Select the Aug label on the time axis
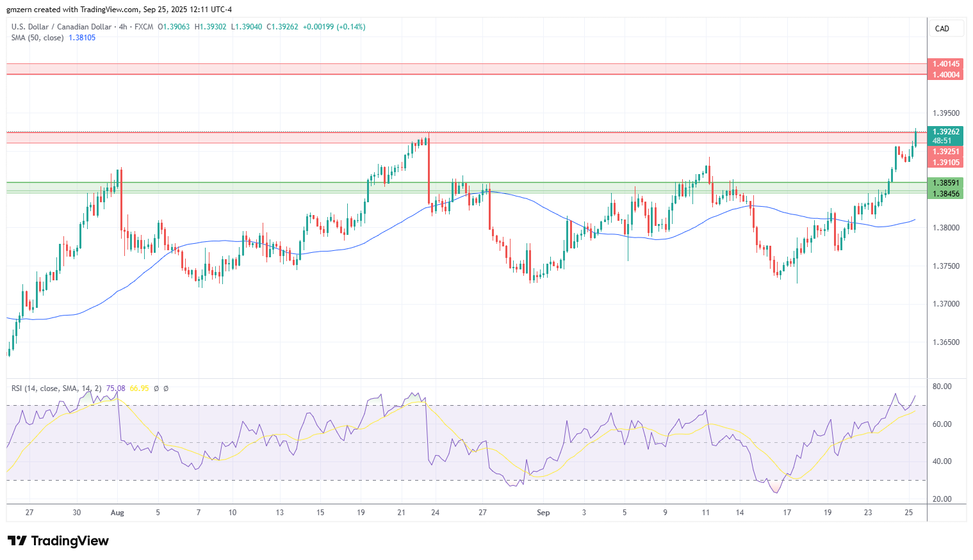973x560 pixels. (117, 513)
